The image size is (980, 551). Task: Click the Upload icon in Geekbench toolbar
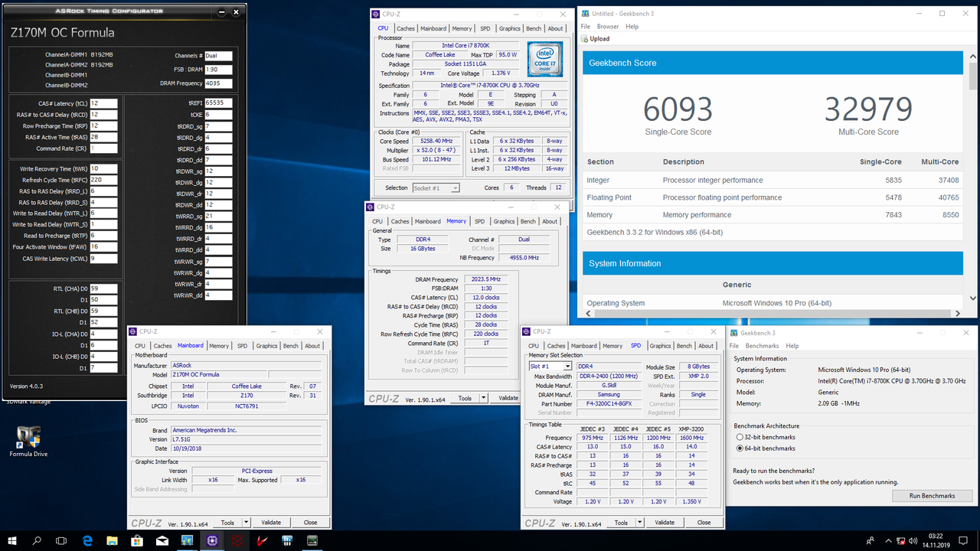pos(584,39)
